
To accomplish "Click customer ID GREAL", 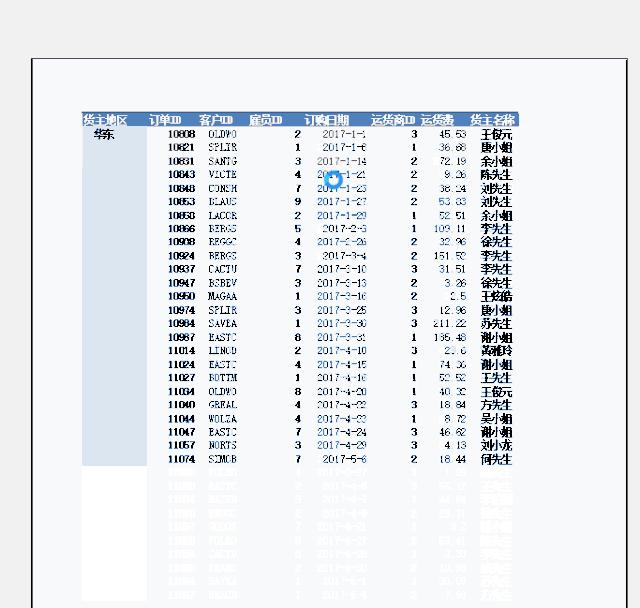I will click(x=222, y=405).
